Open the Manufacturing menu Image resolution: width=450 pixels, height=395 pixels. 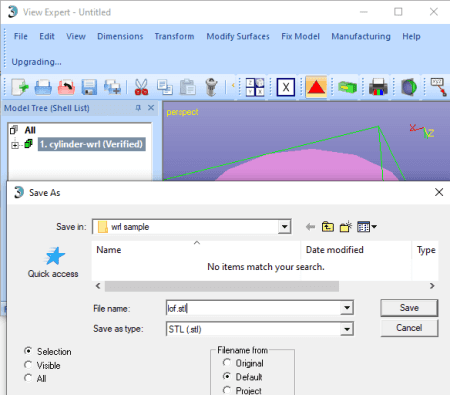coord(361,36)
